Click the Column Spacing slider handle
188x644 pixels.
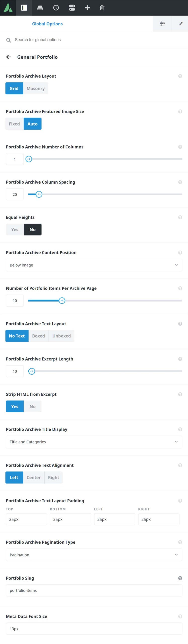[x=39, y=194]
